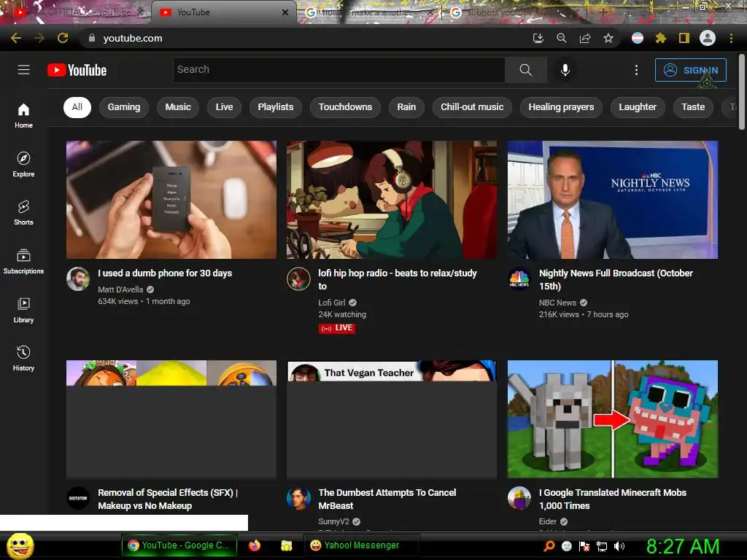Open 'I used a dumb phone' title
Viewport: 747px width, 560px height.
coord(165,273)
